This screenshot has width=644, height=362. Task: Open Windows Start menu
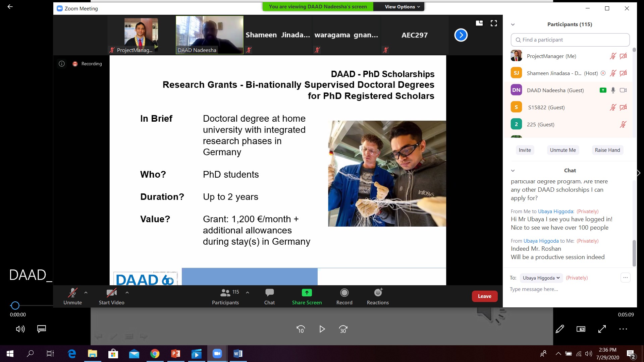[10, 354]
